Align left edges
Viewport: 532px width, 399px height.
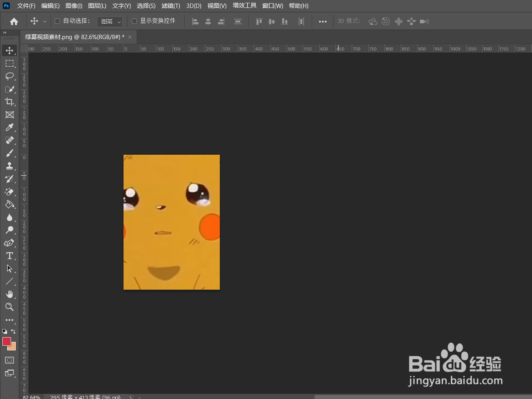click(x=195, y=21)
